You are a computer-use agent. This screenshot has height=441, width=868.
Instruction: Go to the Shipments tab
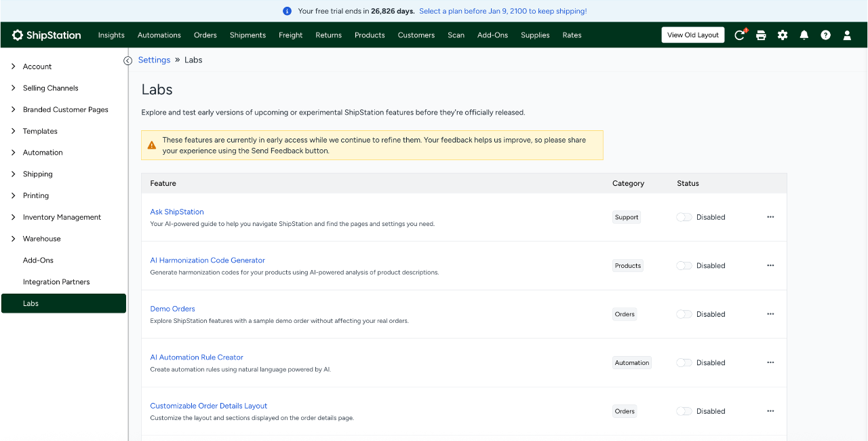(248, 35)
